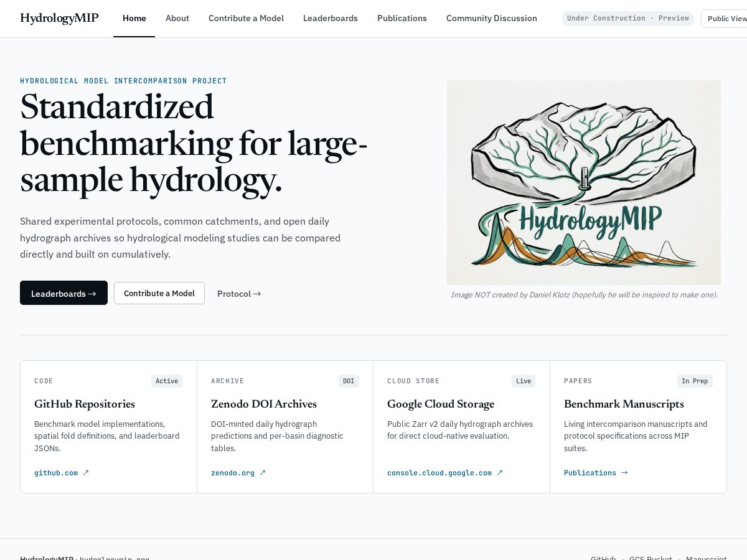The height and width of the screenshot is (560, 747).
Task: Click the CLOUD STORE card label
Action: click(413, 381)
